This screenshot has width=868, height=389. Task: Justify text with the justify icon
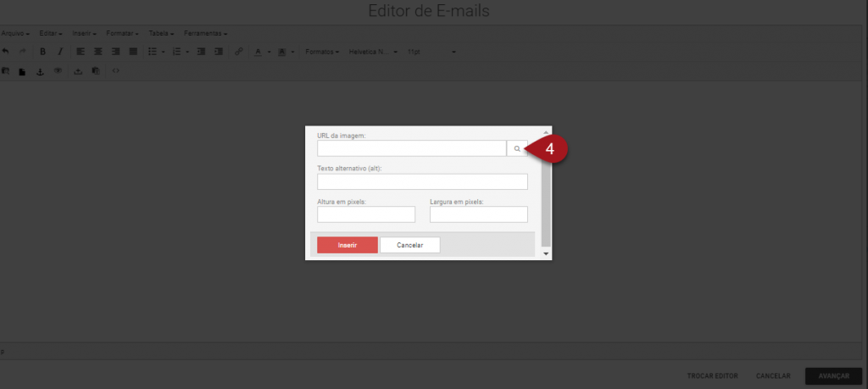tap(131, 52)
